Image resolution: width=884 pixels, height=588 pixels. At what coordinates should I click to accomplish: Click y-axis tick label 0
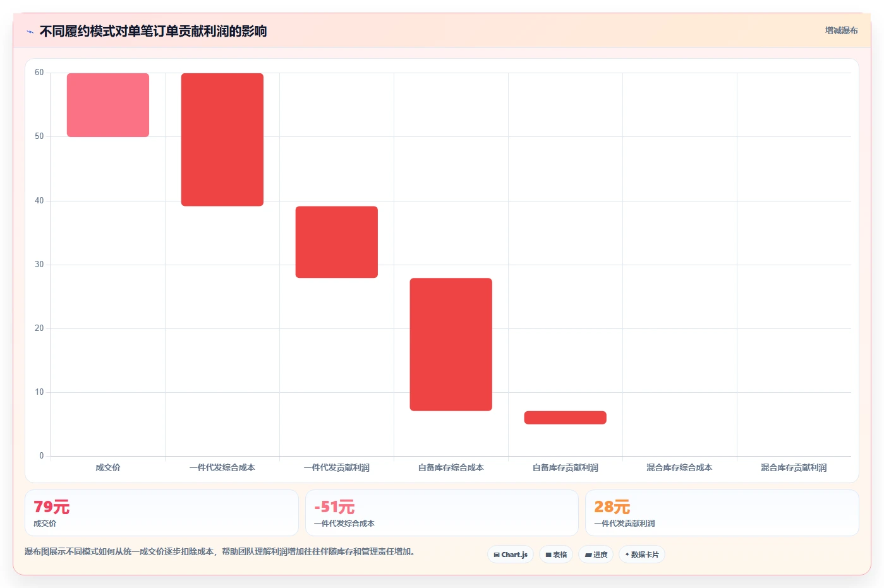42,456
